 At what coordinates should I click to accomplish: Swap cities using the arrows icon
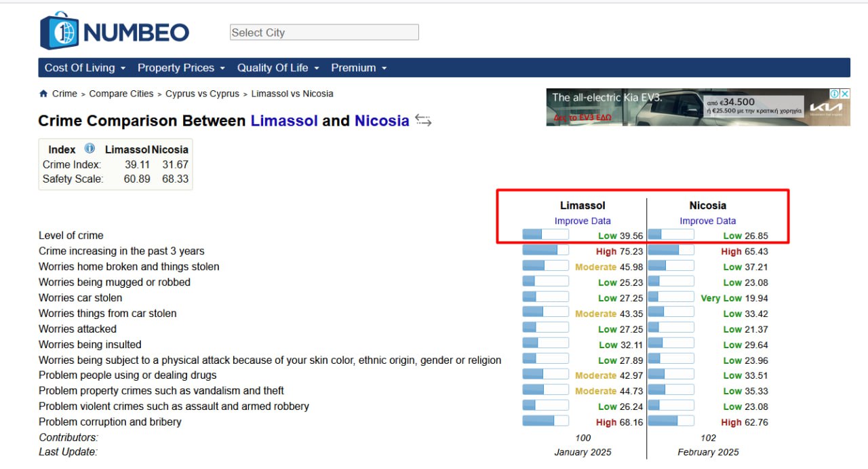pyautogui.click(x=423, y=121)
